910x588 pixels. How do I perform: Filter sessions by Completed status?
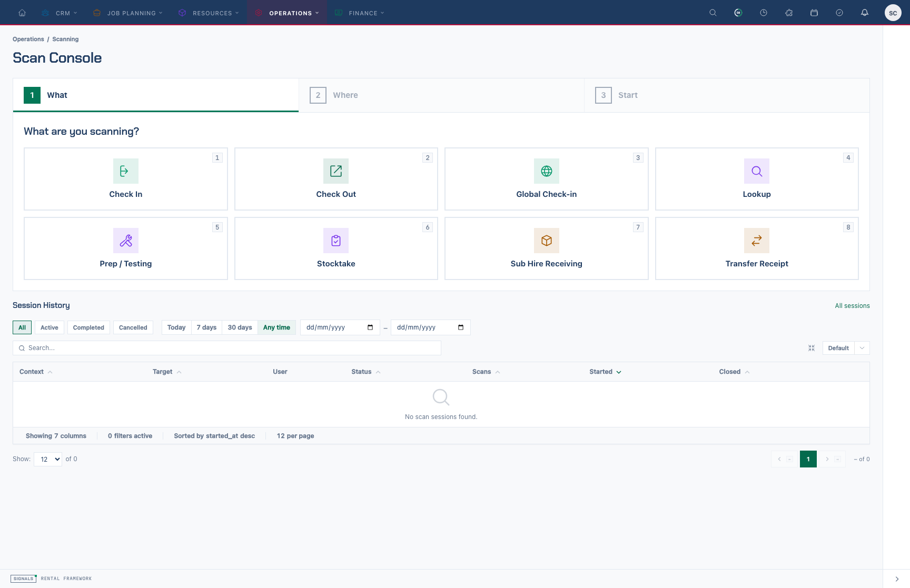[88, 327]
